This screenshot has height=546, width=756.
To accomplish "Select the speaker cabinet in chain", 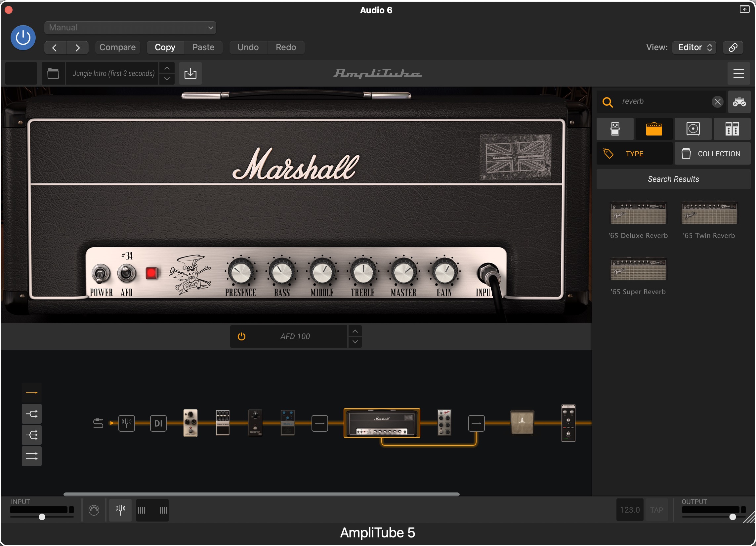I will 522,423.
